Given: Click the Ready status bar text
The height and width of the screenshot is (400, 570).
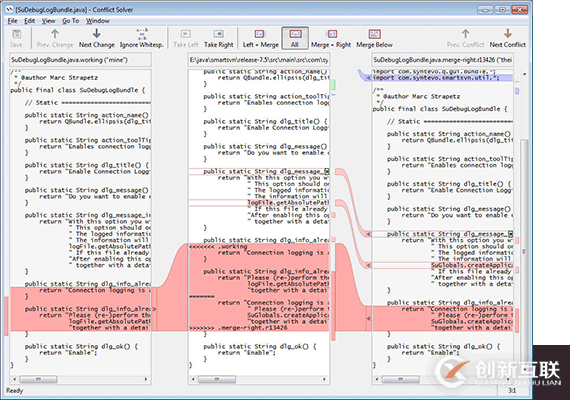Looking at the screenshot, I should 15,391.
